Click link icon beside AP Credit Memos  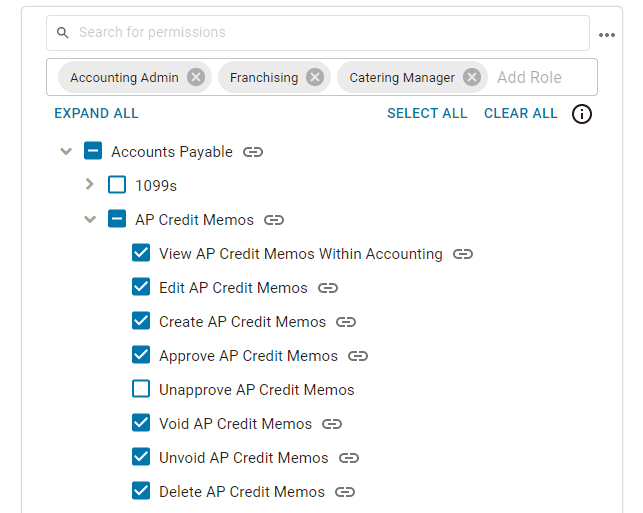[275, 220]
